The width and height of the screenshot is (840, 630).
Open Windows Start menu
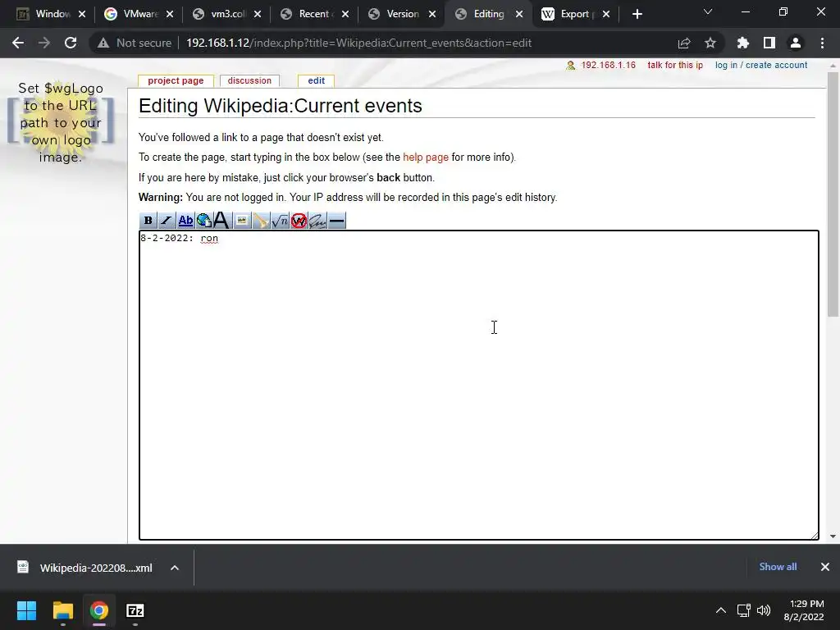[x=26, y=610]
